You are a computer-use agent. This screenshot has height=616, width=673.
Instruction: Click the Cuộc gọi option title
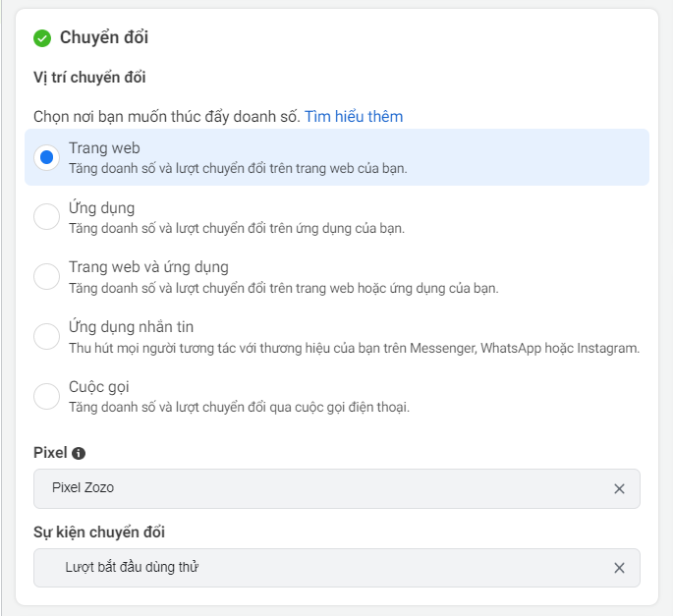click(x=98, y=387)
